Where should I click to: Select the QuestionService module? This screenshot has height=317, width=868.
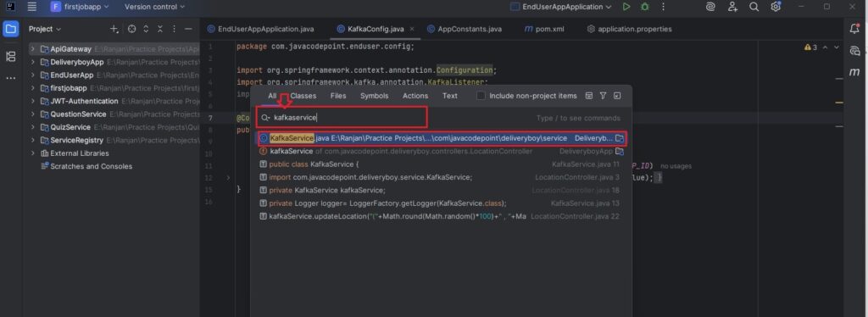click(78, 114)
